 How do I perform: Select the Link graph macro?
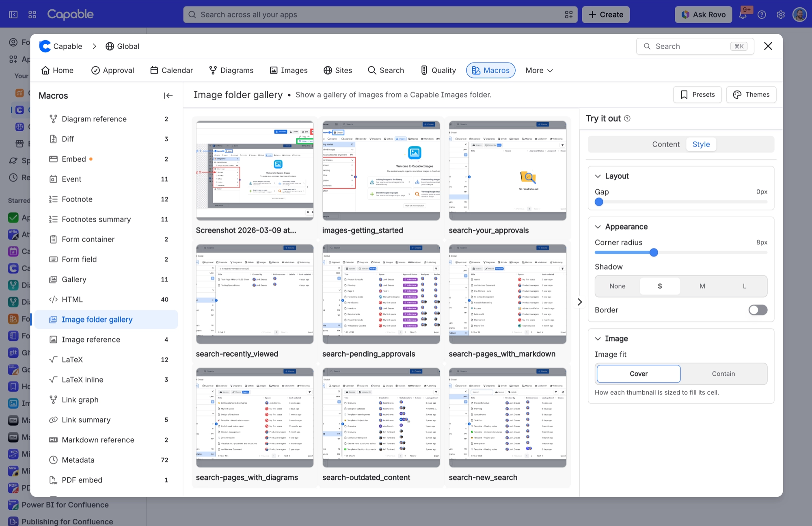106,400
